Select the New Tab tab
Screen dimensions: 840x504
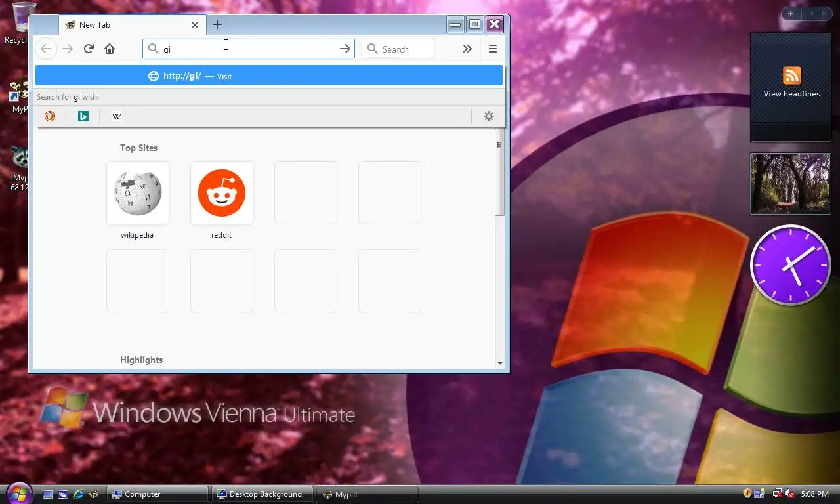(133, 25)
